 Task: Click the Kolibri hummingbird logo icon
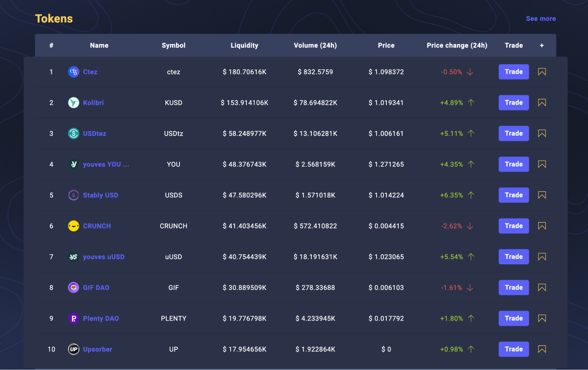(74, 103)
